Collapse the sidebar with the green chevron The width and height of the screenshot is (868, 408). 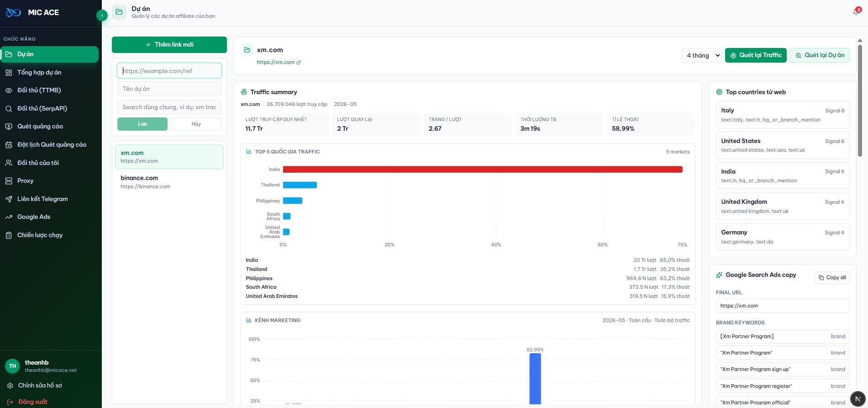(x=102, y=16)
